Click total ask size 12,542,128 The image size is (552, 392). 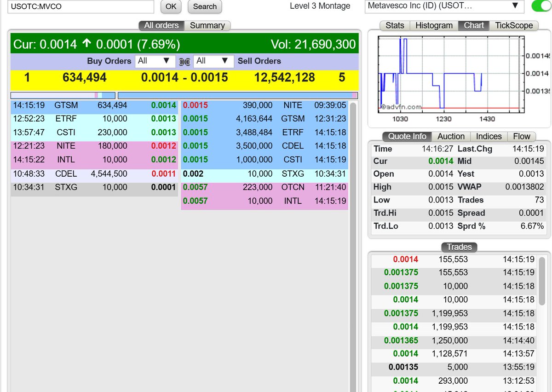[285, 78]
